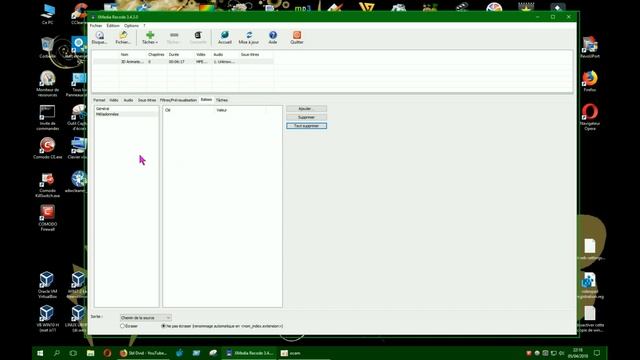640x360 pixels.
Task: Open Aide help icon
Action: (273, 37)
